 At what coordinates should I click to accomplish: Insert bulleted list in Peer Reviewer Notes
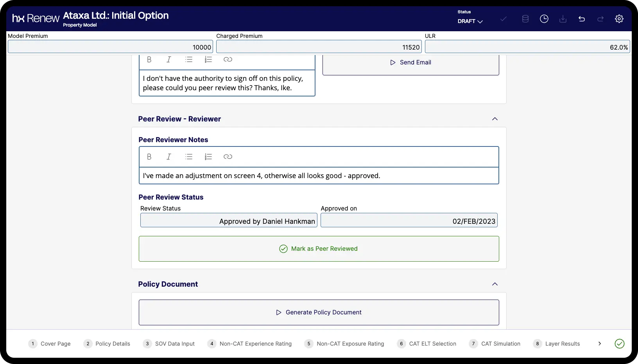tap(189, 157)
